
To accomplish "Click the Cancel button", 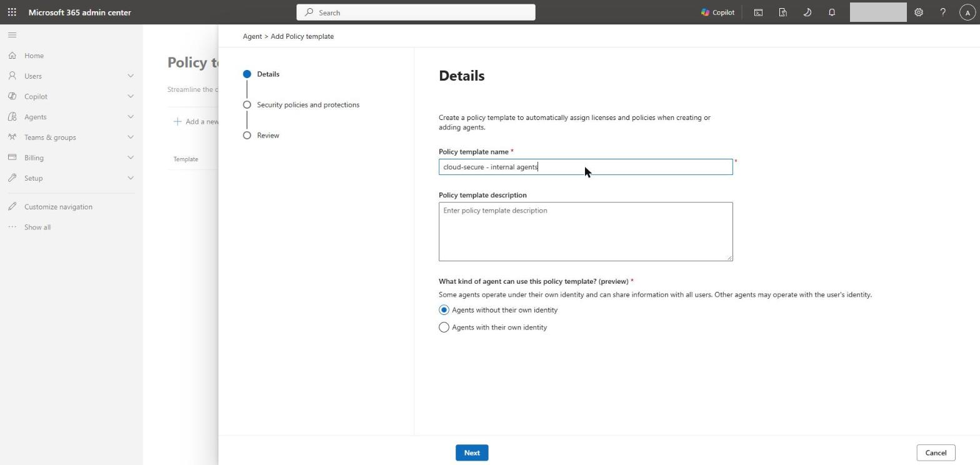I will click(936, 453).
